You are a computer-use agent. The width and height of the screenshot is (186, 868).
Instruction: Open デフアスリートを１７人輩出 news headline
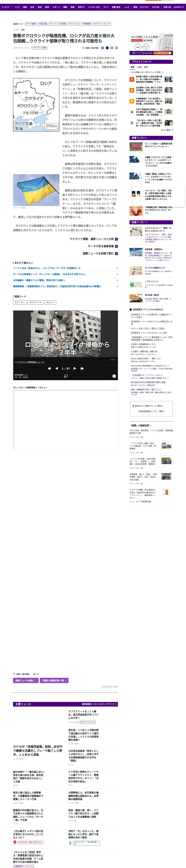(83, 714)
